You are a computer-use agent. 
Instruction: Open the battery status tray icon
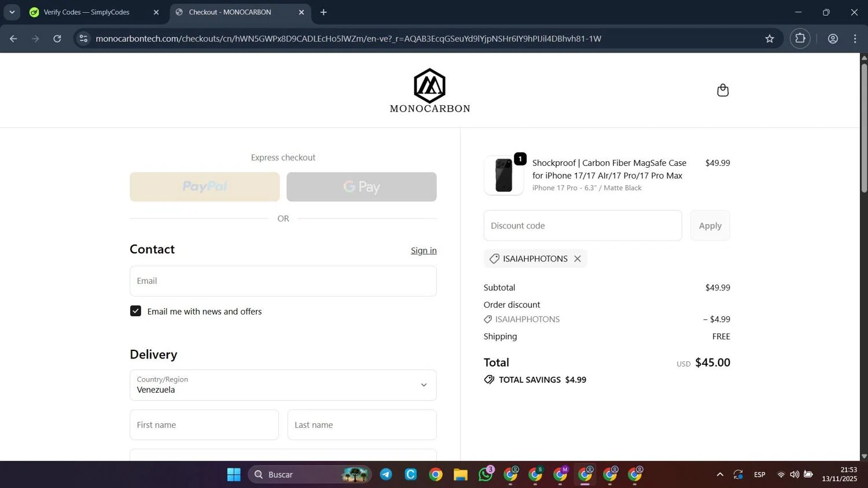pyautogui.click(x=808, y=475)
